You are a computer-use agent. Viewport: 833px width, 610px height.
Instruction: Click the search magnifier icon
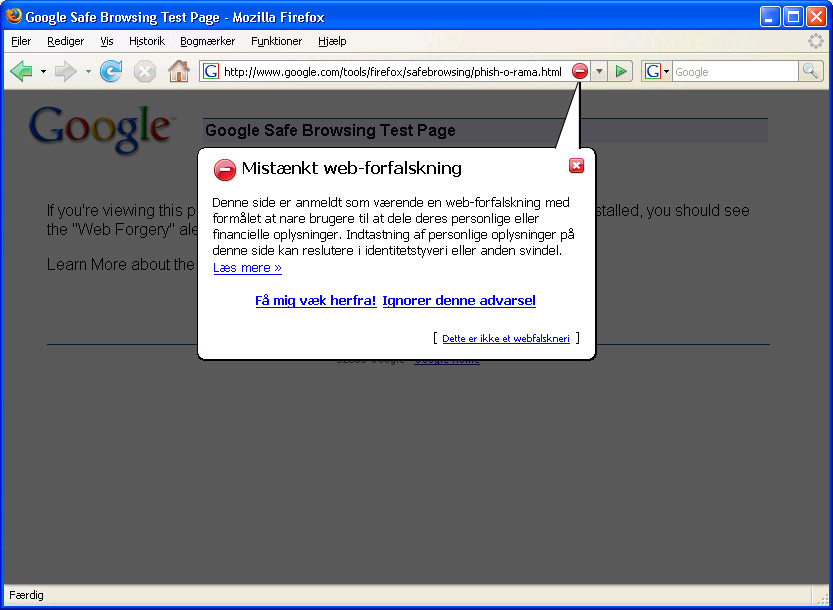point(810,71)
